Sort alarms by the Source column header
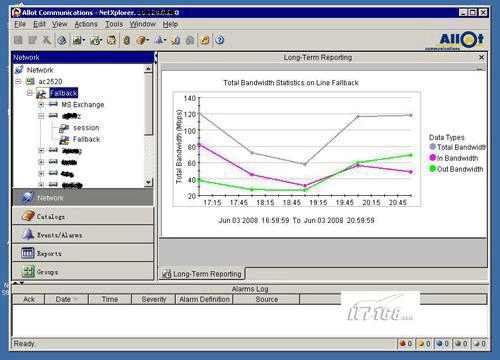The height and width of the screenshot is (360, 500). [x=266, y=299]
